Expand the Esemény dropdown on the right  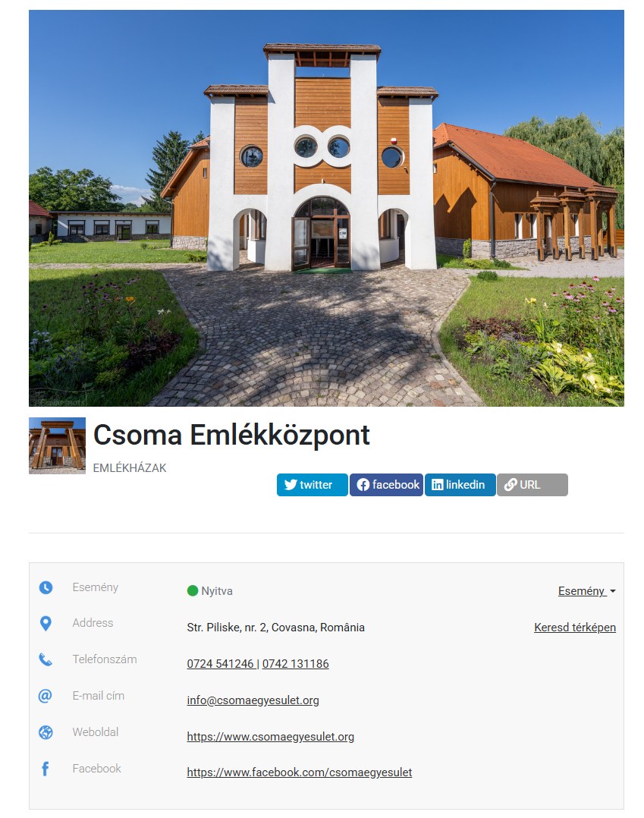(586, 591)
